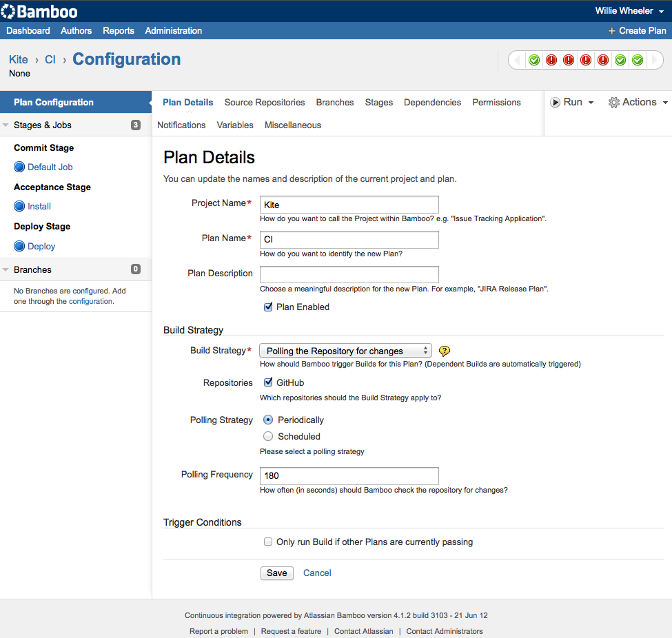672x638 pixels.
Task: Click the plus icon beside Create Plan
Action: (611, 31)
